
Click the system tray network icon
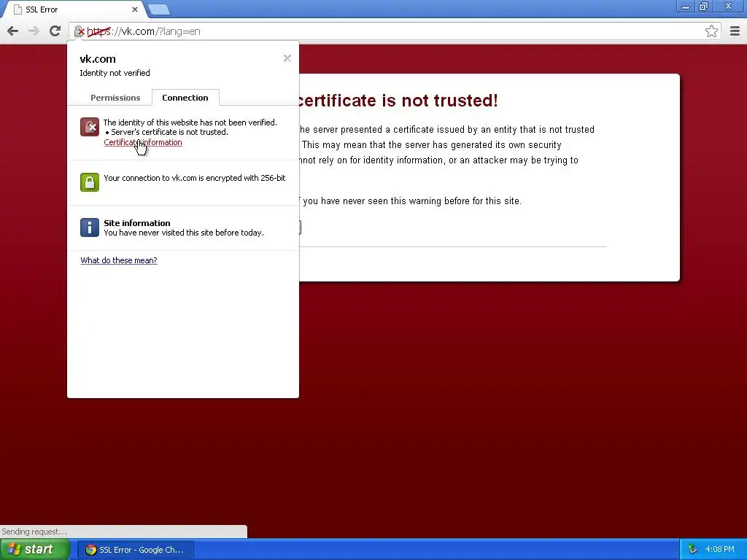692,550
